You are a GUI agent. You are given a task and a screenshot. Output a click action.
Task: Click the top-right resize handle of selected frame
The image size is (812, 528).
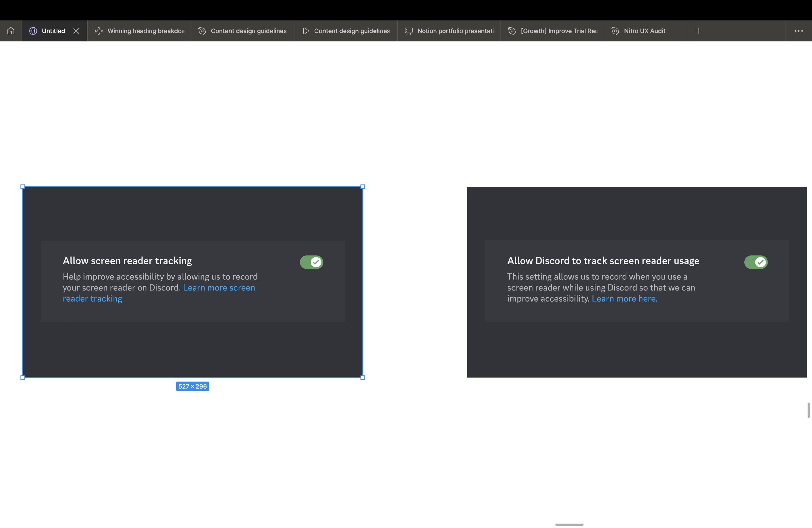[363, 187]
